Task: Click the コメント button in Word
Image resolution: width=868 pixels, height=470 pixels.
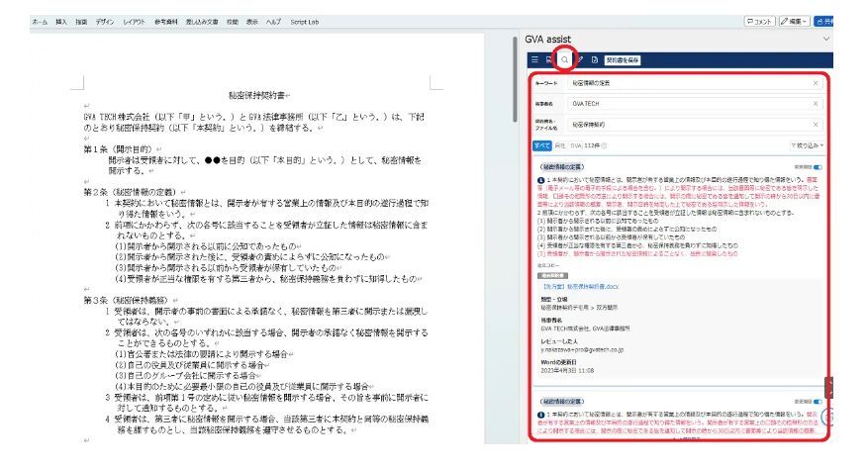Action: pos(759,21)
